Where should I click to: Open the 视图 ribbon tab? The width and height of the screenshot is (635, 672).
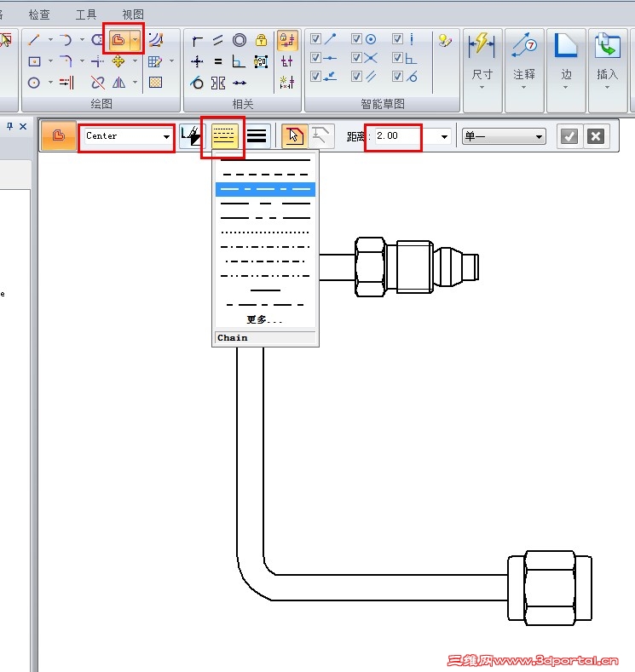[132, 14]
